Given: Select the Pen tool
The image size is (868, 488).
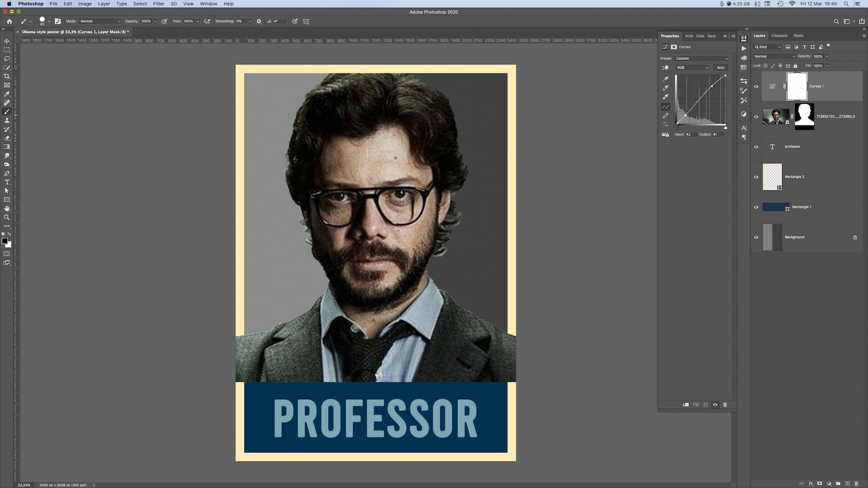Looking at the screenshot, I should pyautogui.click(x=7, y=173).
